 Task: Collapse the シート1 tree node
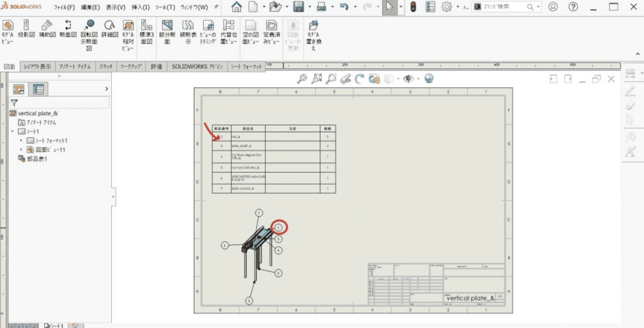[13, 131]
